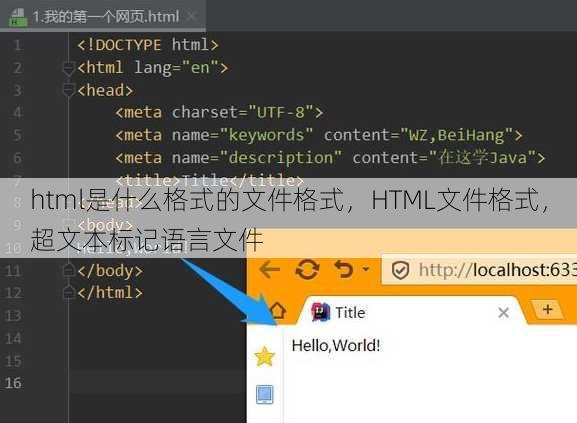This screenshot has height=423, width=577.
Task: Click the browser undo/restore arrow icon
Action: [x=344, y=269]
